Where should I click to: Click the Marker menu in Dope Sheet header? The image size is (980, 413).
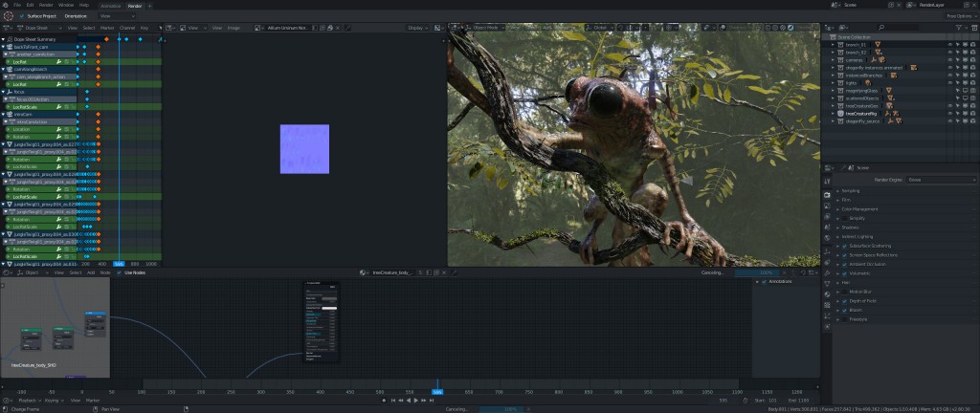tap(108, 28)
